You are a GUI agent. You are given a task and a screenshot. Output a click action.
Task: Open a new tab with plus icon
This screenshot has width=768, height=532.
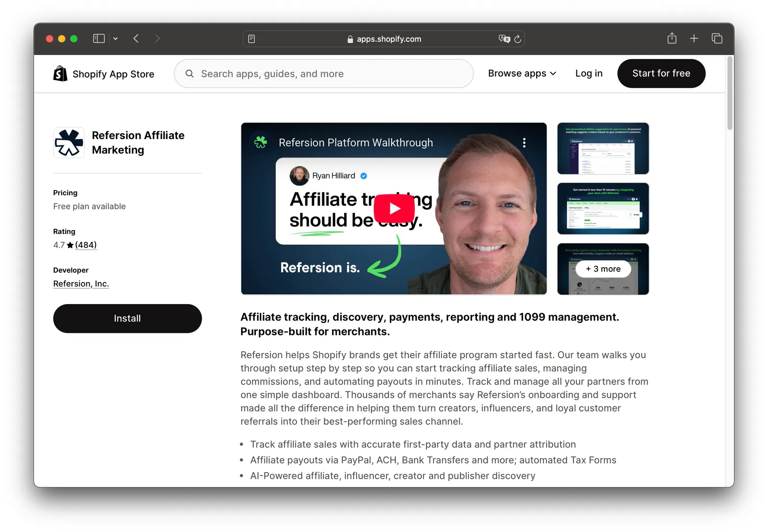tap(694, 38)
